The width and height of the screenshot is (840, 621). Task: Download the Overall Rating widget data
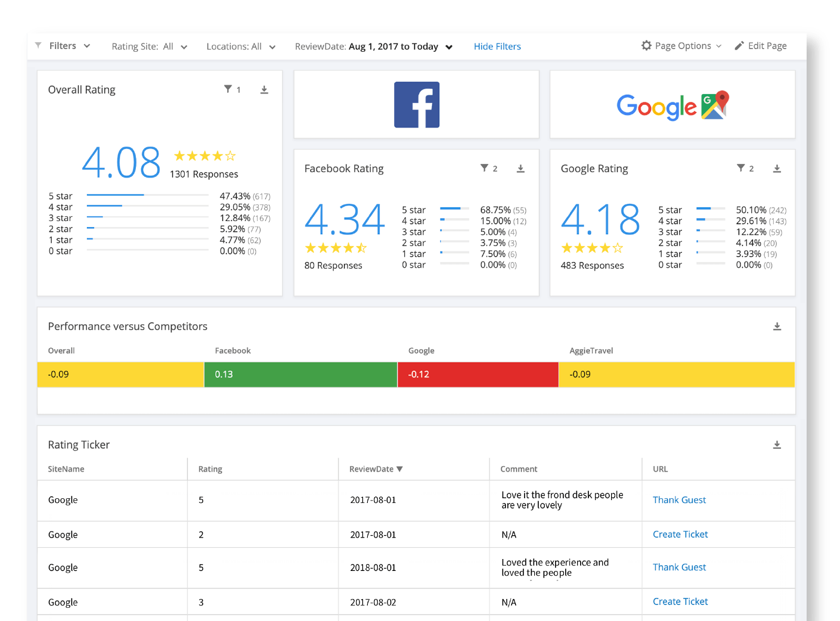click(x=264, y=89)
